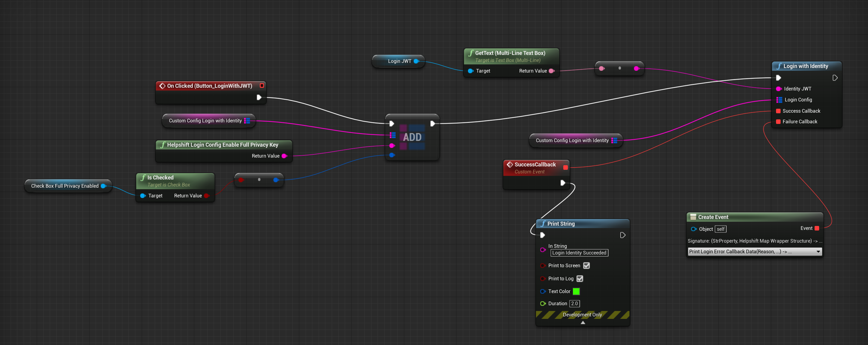
Task: Select Check Box Full Privacy Enabled variable
Action: [x=65, y=186]
